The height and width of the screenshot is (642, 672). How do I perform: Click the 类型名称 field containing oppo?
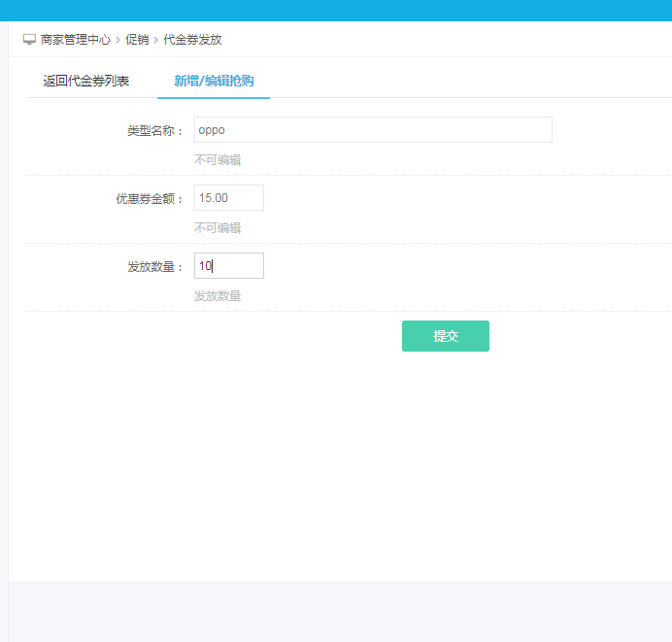point(373,130)
